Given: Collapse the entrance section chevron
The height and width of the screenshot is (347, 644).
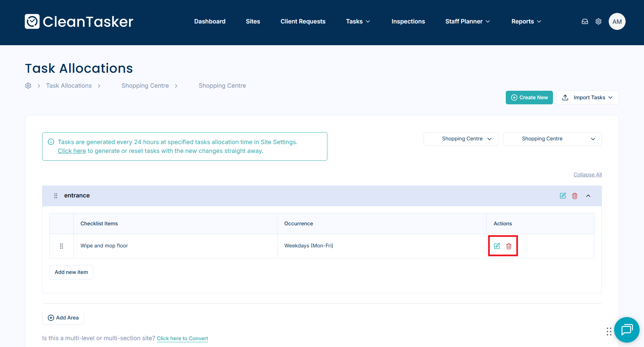Looking at the screenshot, I should [x=588, y=196].
